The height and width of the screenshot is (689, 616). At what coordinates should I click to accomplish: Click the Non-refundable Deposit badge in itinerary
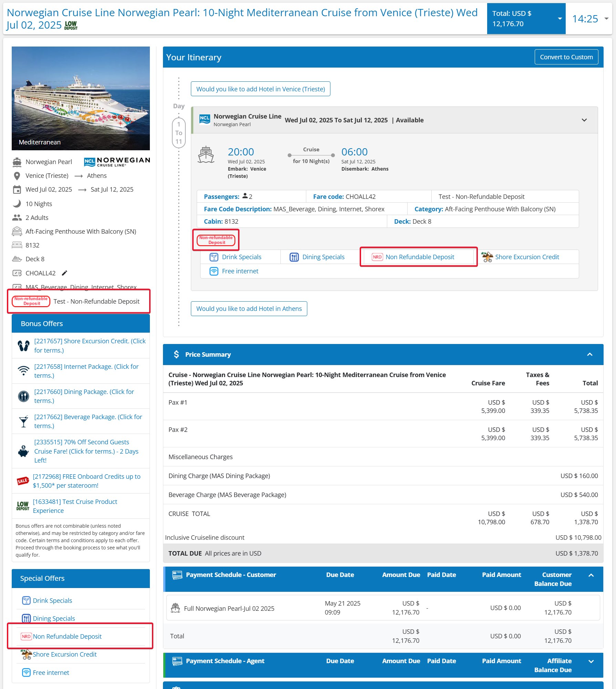pos(216,240)
